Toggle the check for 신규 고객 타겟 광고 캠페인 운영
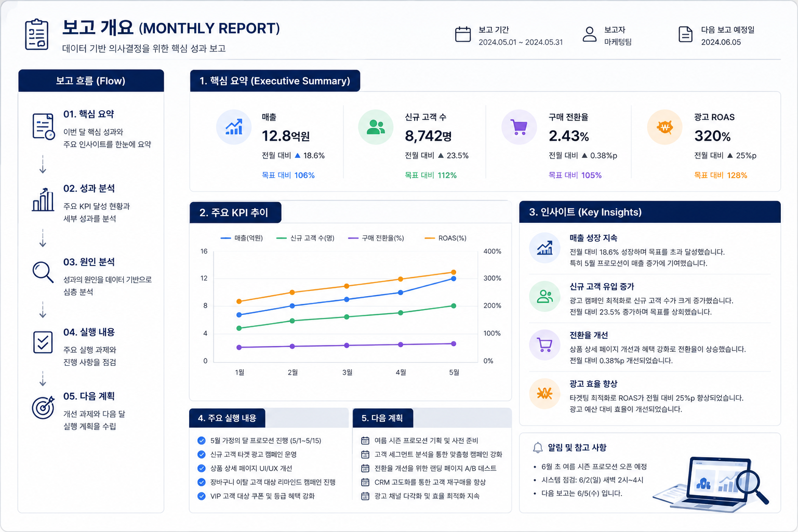This screenshot has width=798, height=532. point(202,455)
